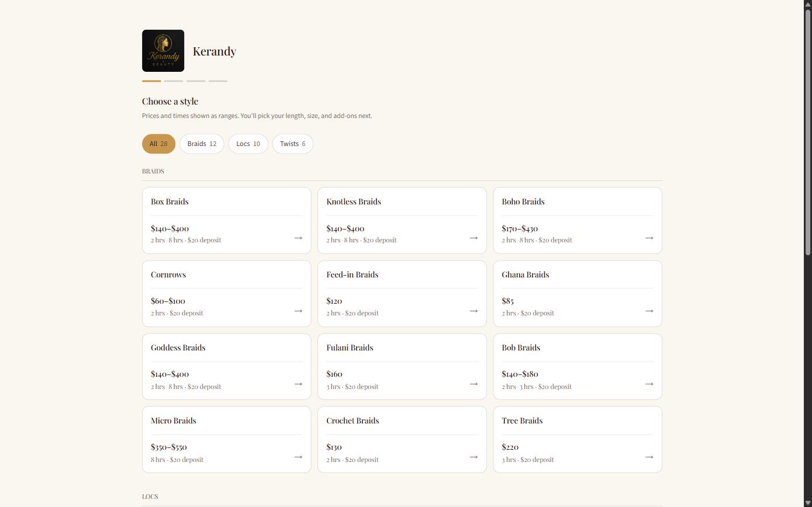Pick the Bob Braids card
Image resolution: width=812 pixels, height=507 pixels.
(x=578, y=367)
